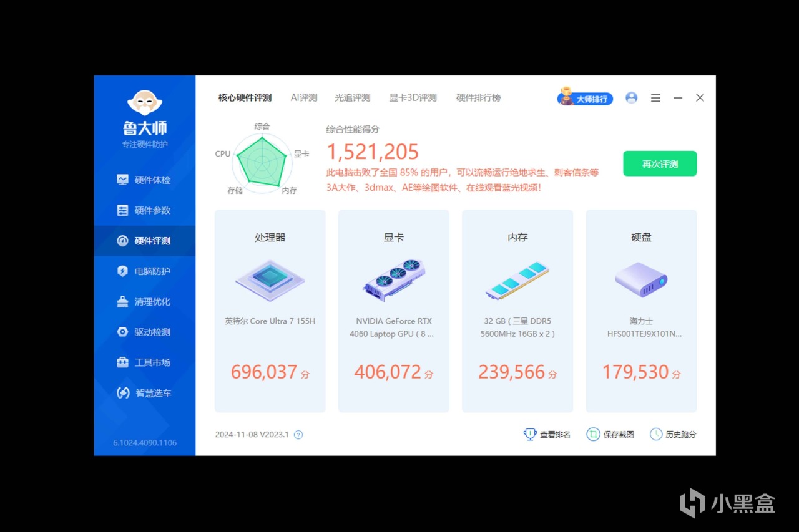The image size is (799, 532).
Task: Open 驱动检测 in the sidebar
Action: tap(144, 332)
